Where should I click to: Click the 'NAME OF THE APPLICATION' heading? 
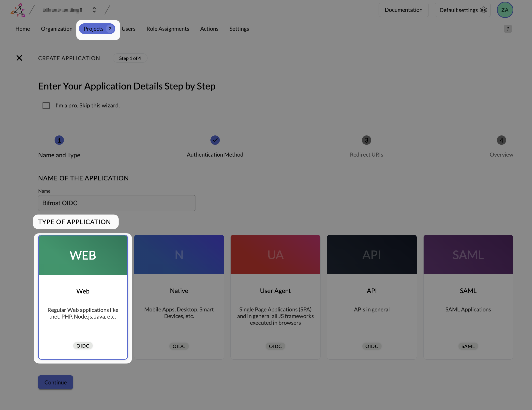83,178
